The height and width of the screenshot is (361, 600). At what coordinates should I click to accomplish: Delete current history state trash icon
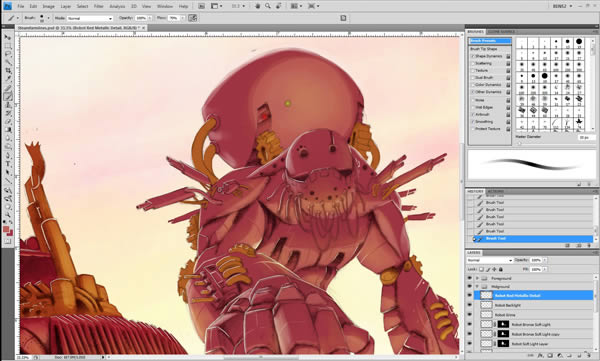click(x=589, y=245)
